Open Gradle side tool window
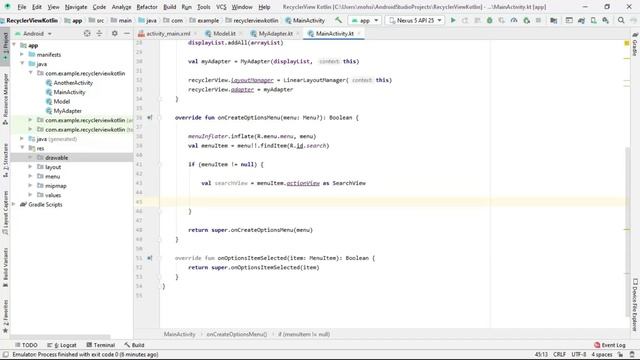 point(635,45)
